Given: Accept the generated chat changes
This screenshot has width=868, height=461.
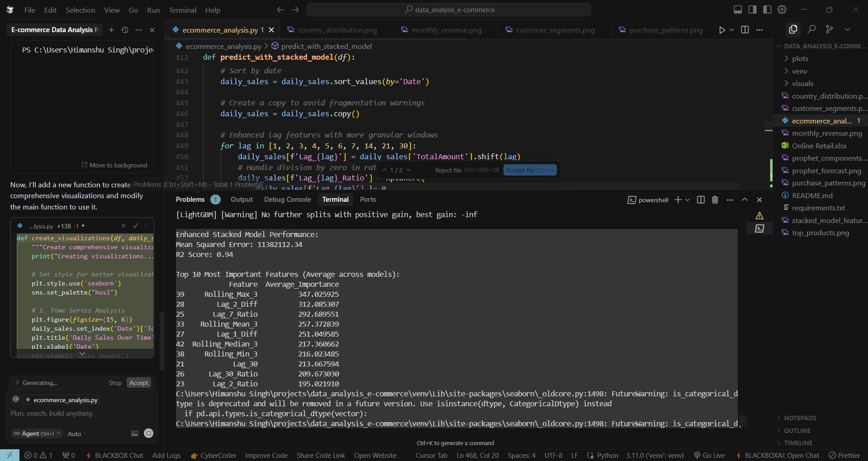Looking at the screenshot, I should pyautogui.click(x=139, y=383).
